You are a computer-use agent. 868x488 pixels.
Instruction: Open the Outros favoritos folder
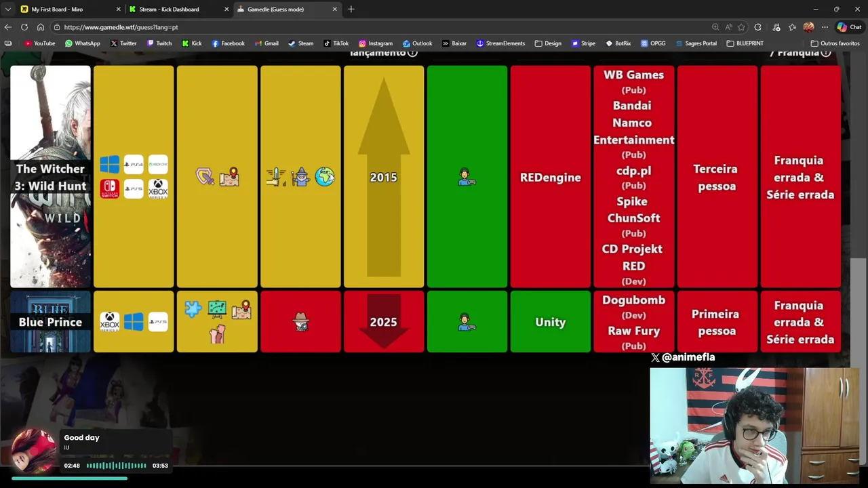click(x=835, y=43)
